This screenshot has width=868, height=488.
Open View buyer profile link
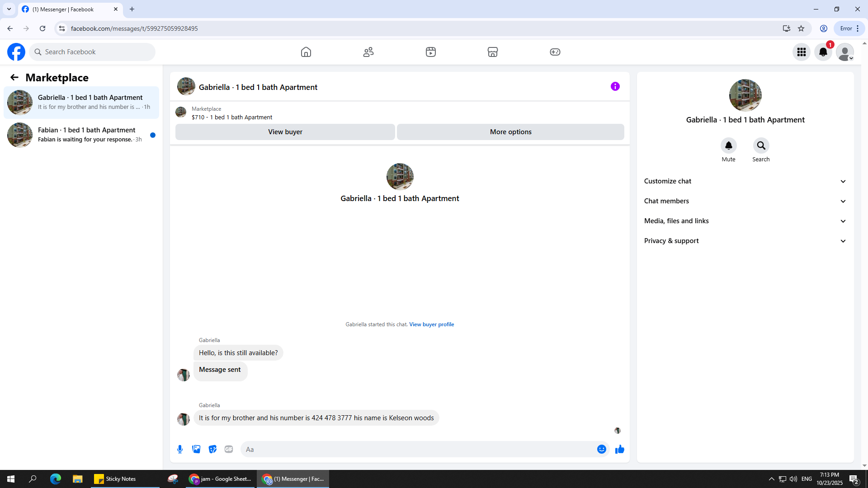pyautogui.click(x=431, y=324)
